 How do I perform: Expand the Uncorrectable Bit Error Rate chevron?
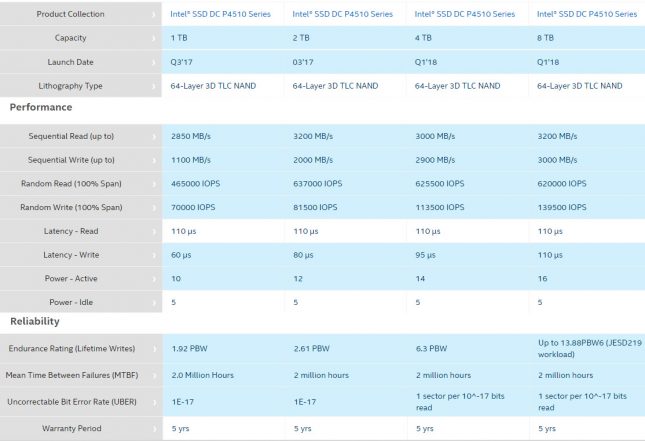(154, 402)
